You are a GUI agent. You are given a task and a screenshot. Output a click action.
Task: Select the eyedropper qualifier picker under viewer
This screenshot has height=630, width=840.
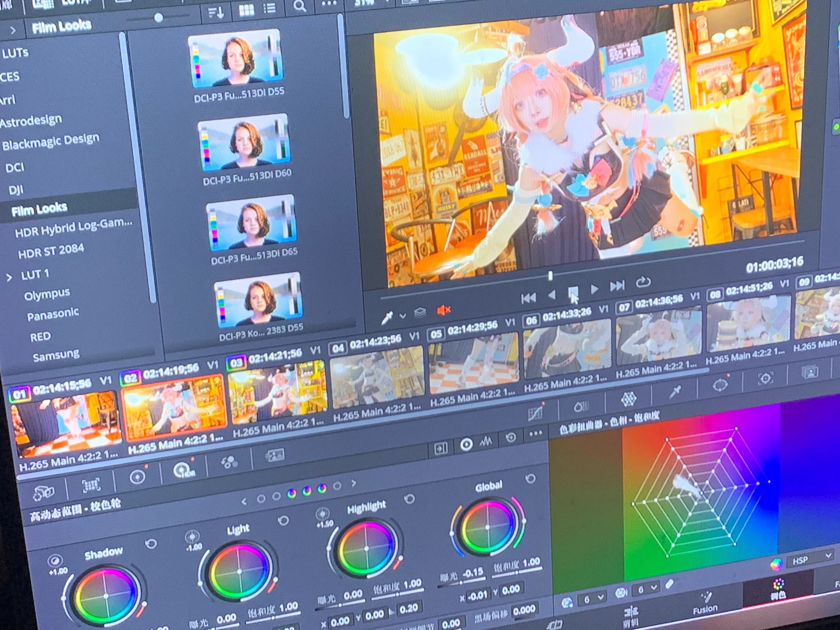coord(387,317)
